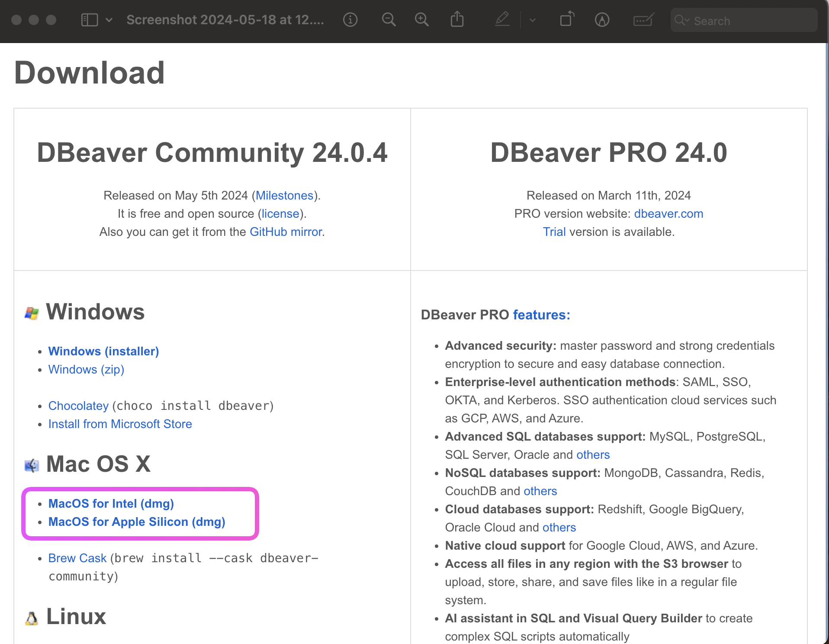Download Windows (zip)
The image size is (829, 644).
click(x=86, y=369)
